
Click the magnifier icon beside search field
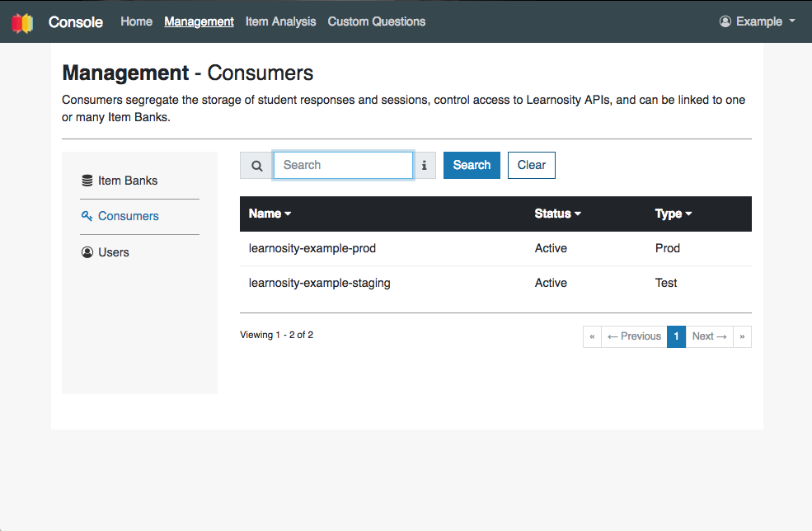click(x=256, y=166)
